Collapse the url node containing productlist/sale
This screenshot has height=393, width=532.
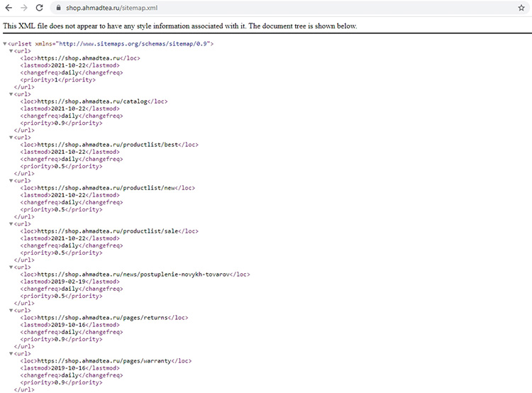click(x=11, y=224)
